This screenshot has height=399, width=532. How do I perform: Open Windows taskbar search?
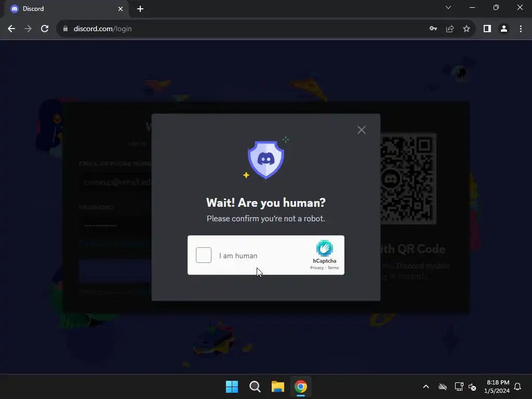(x=255, y=387)
